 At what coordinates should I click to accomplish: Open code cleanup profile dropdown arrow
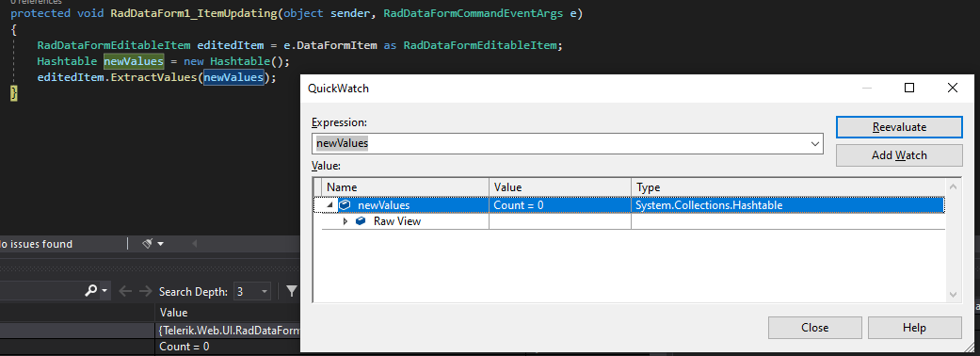point(161,243)
